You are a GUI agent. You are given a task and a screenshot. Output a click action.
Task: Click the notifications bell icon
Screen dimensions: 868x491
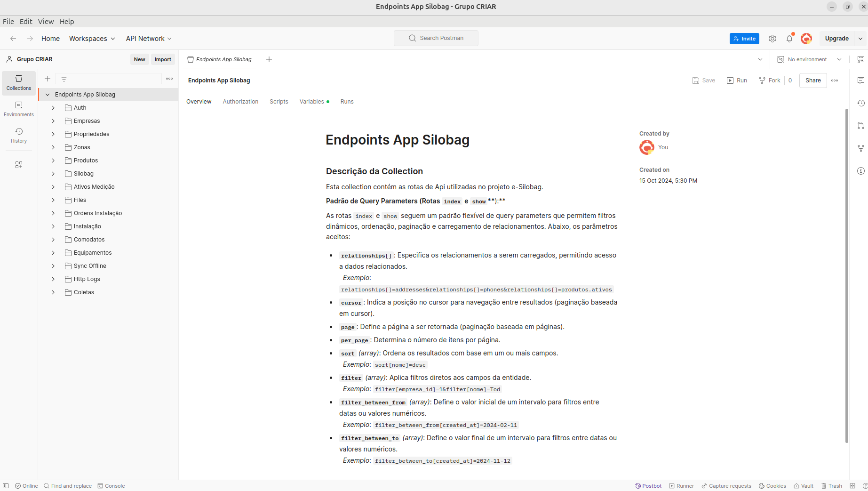[x=789, y=39]
